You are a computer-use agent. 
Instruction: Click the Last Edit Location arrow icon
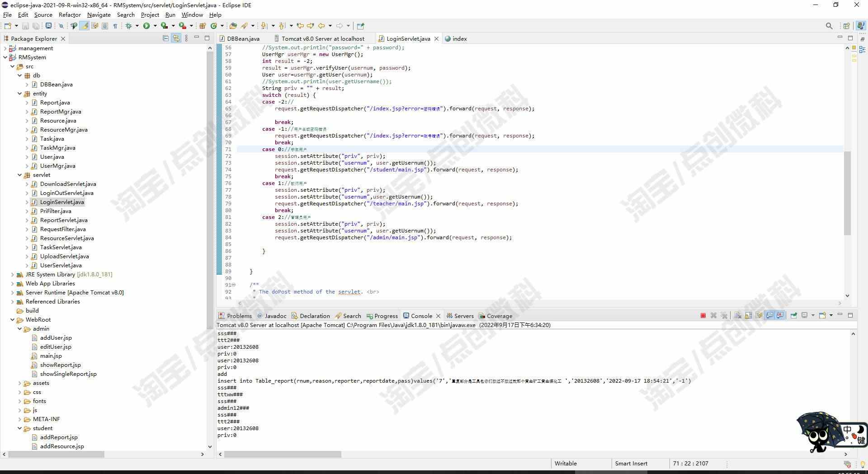coord(300,26)
